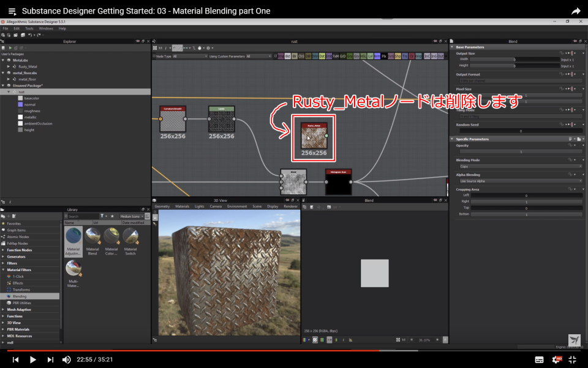Expand the Rusty_Metal graph

pos(9,66)
